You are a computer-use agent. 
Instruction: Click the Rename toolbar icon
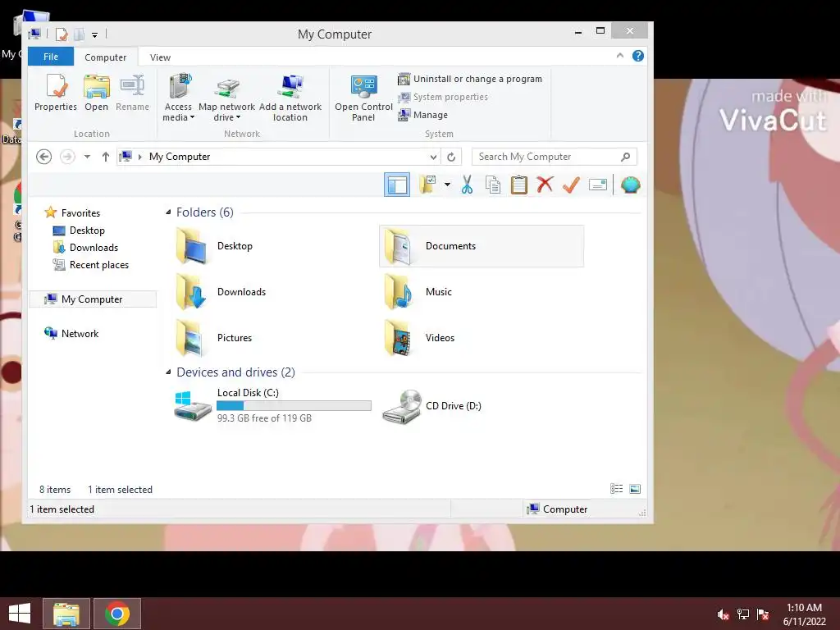pos(598,185)
